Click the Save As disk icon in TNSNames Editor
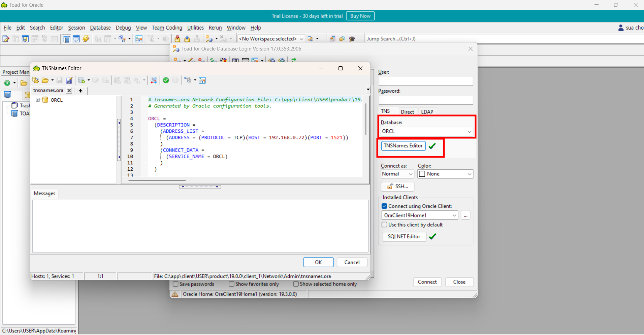 [69, 80]
